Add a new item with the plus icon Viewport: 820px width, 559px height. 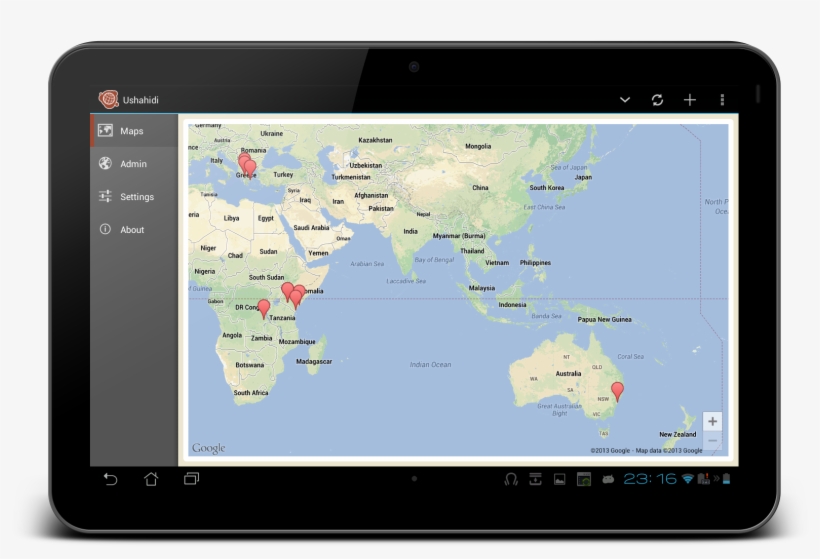click(690, 99)
